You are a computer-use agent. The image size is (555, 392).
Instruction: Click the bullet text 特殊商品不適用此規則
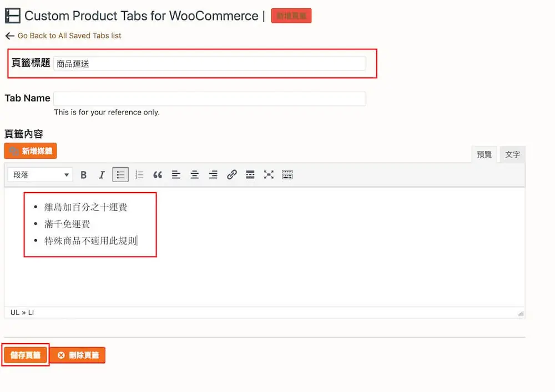pyautogui.click(x=90, y=241)
